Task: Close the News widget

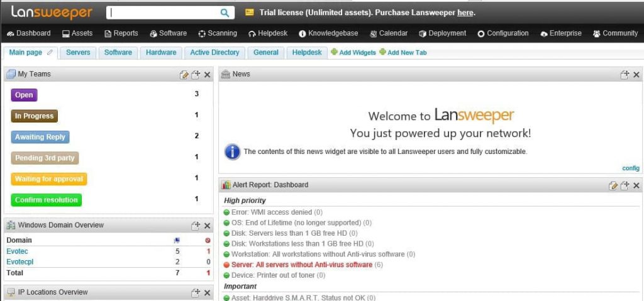Action: tap(636, 75)
